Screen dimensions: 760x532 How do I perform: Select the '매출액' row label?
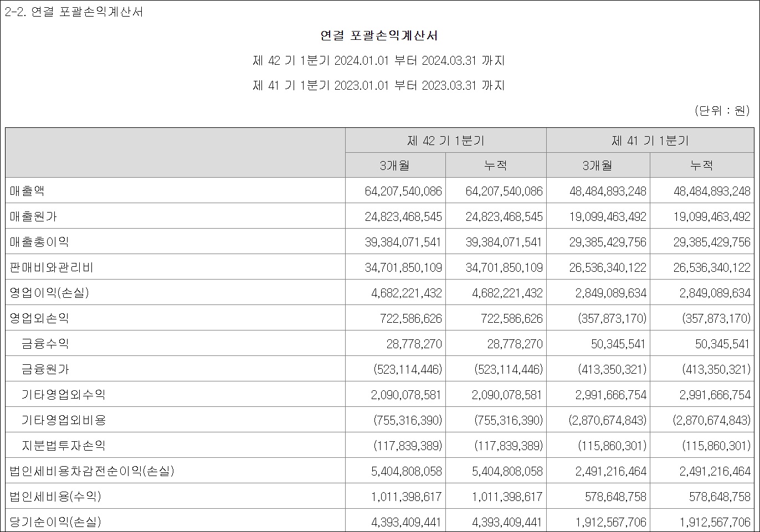coord(27,190)
